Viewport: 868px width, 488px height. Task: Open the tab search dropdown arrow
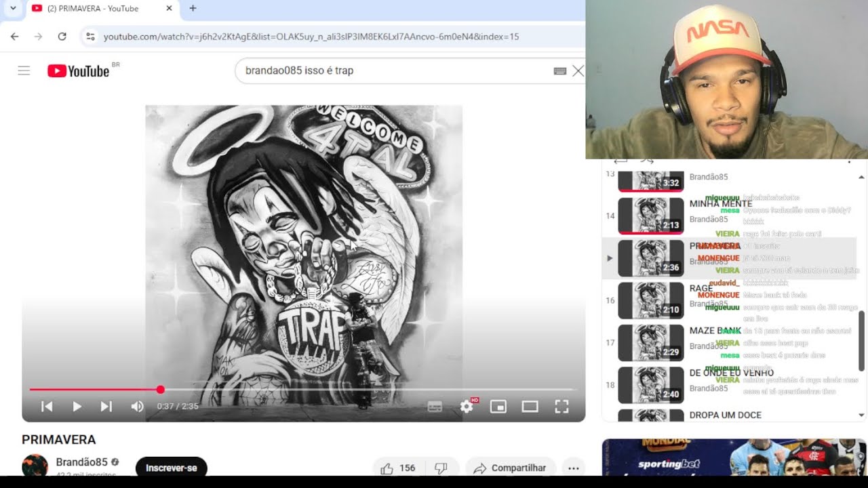pos(12,8)
